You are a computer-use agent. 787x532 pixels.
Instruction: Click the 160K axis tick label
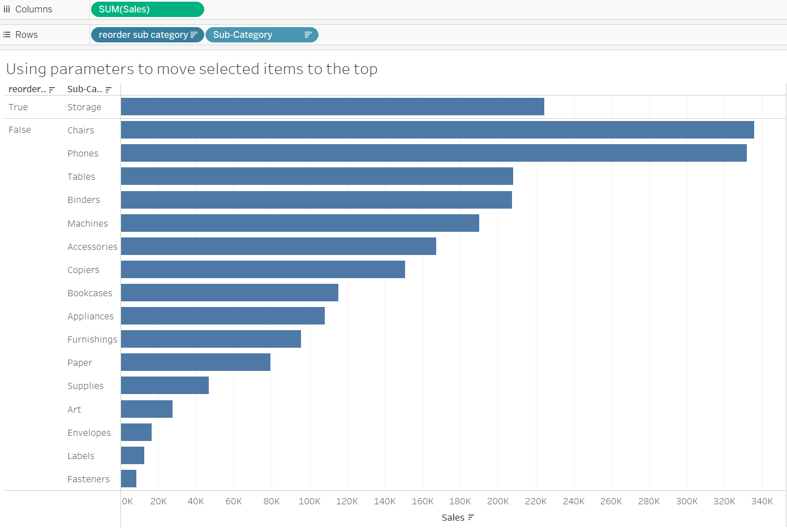[423, 501]
